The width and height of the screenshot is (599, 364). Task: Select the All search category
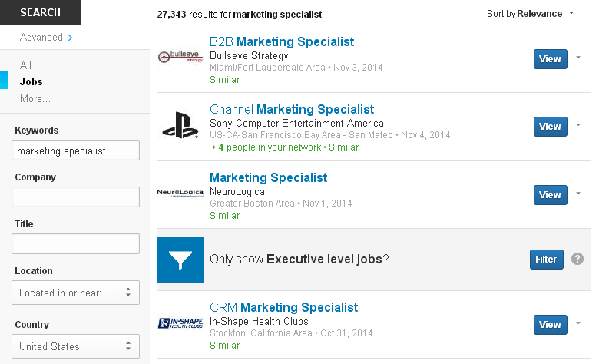tap(26, 65)
